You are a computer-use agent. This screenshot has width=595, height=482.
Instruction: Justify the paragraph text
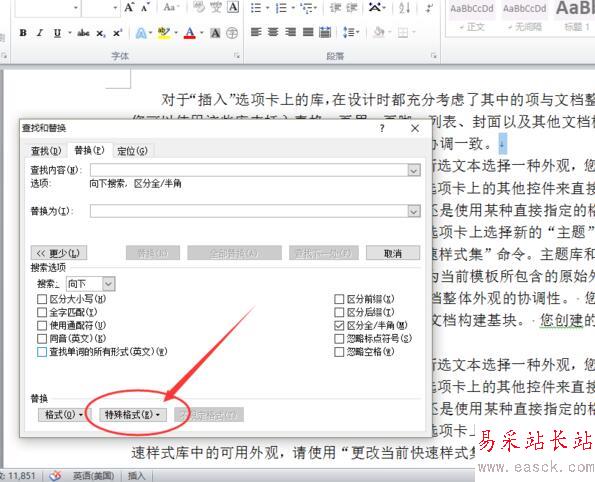tap(308, 32)
